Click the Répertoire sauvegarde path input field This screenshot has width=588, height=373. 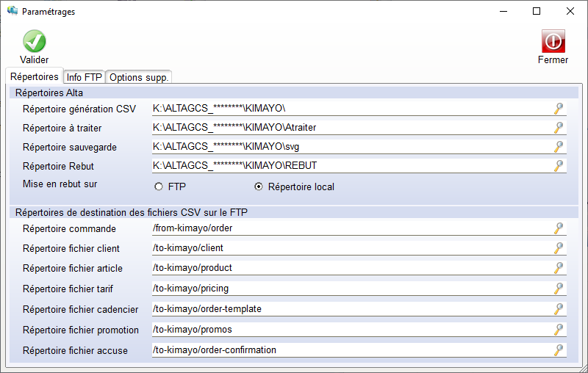click(x=349, y=147)
